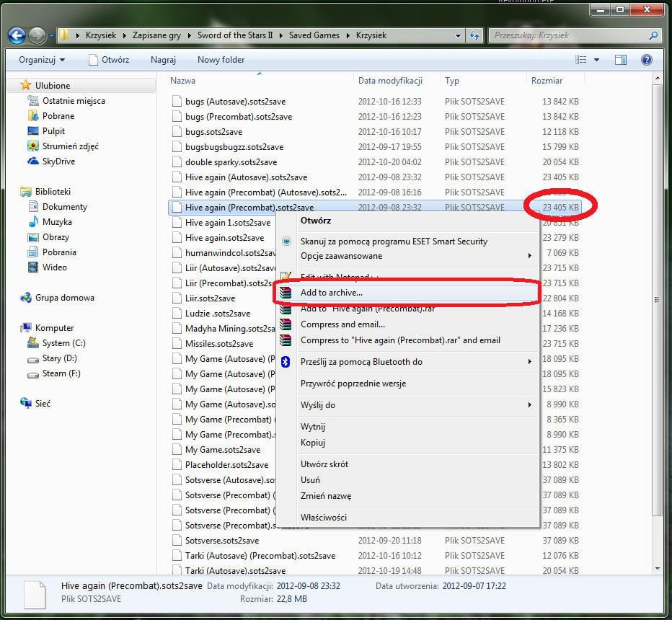Click file icon of bugs.sots2save
Image resolution: width=672 pixels, height=620 pixels.
click(x=177, y=132)
